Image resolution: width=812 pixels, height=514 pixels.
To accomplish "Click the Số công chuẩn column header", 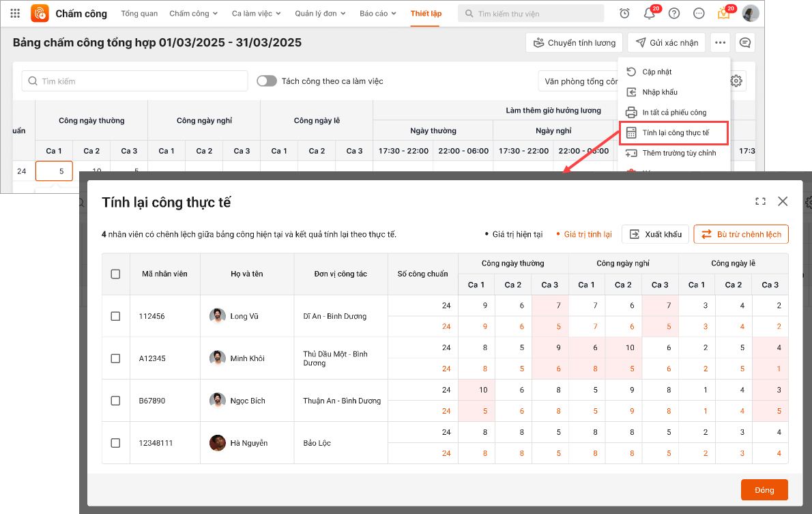I will (422, 274).
